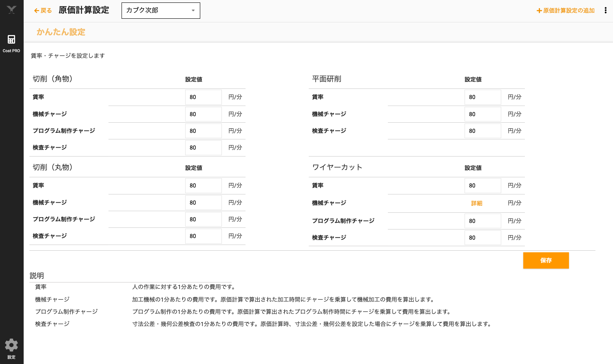Click 原価計算設定の追加 plus button

pos(565,11)
